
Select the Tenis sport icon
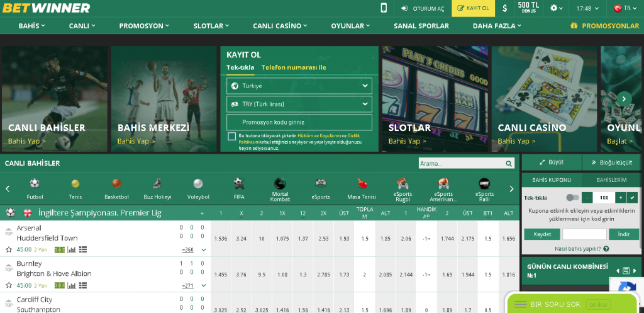75,183
